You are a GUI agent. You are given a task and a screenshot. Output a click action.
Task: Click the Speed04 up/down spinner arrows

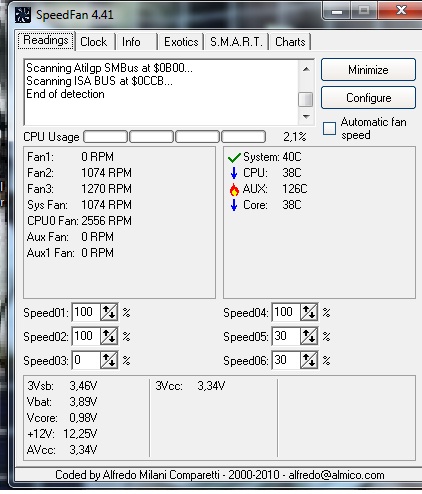[x=309, y=312]
